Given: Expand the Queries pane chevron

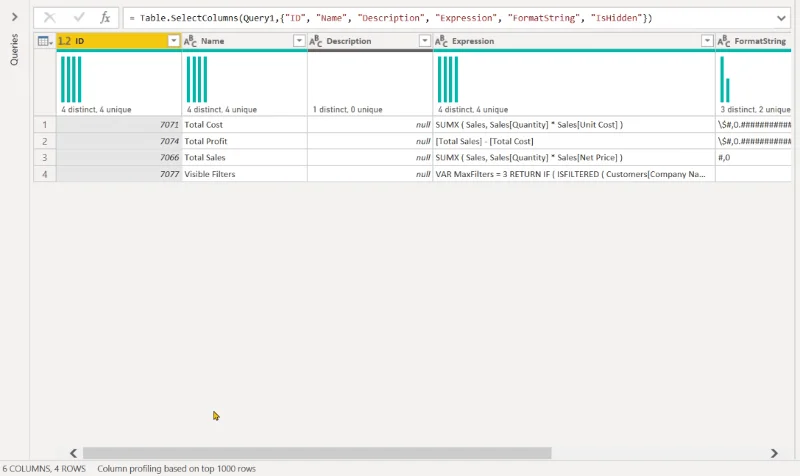Looking at the screenshot, I should [14, 17].
